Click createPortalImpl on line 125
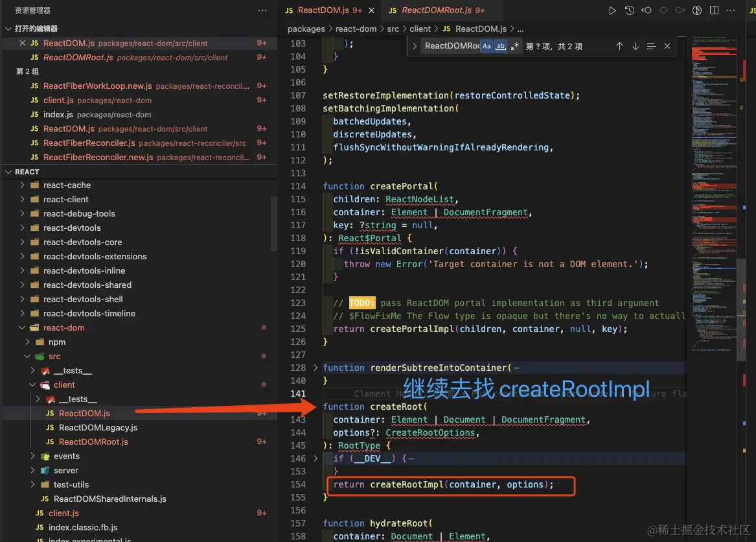Viewport: 756px width, 542px height. pos(412,329)
